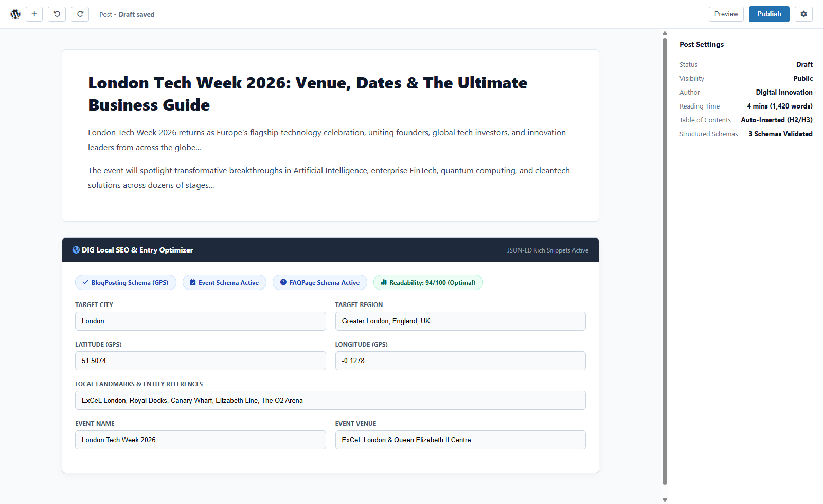Click '4 mins (1,420 words)' reading time

(780, 106)
